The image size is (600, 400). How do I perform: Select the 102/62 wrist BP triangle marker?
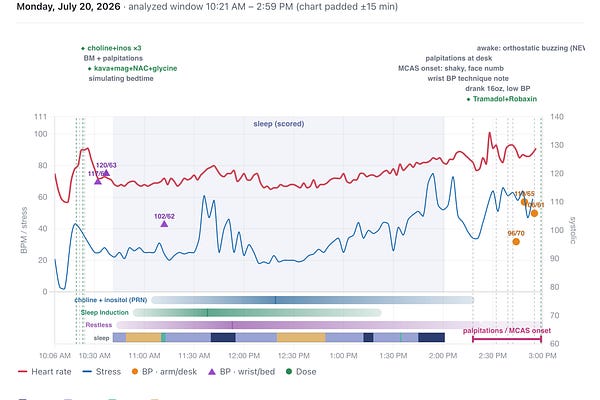(x=164, y=224)
